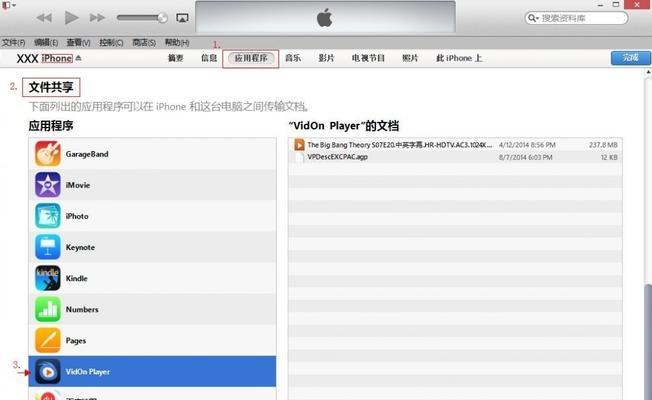Viewport: 652px width, 400px height.
Task: Select the iMovie app icon
Action: coord(47,185)
